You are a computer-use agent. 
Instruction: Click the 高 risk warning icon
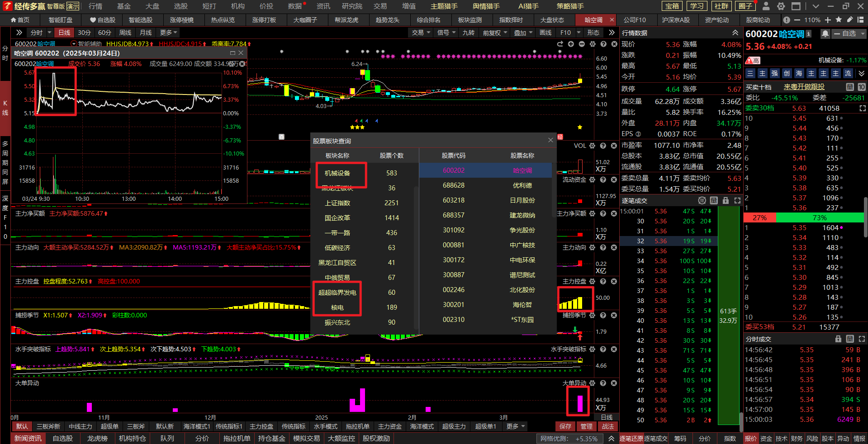[x=753, y=60]
